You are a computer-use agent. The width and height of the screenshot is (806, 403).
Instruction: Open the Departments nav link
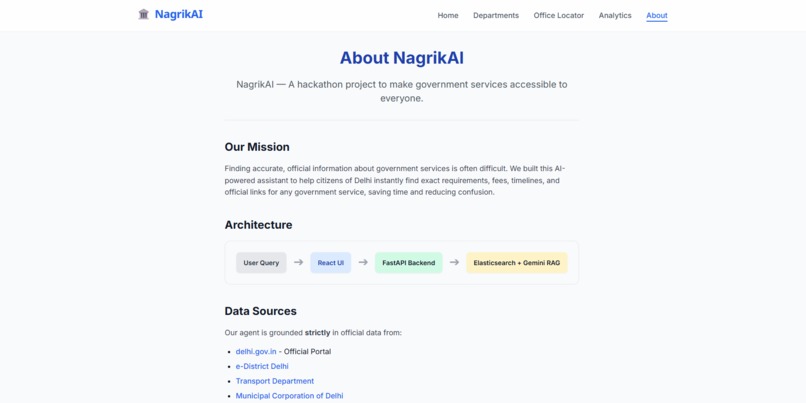coord(496,15)
